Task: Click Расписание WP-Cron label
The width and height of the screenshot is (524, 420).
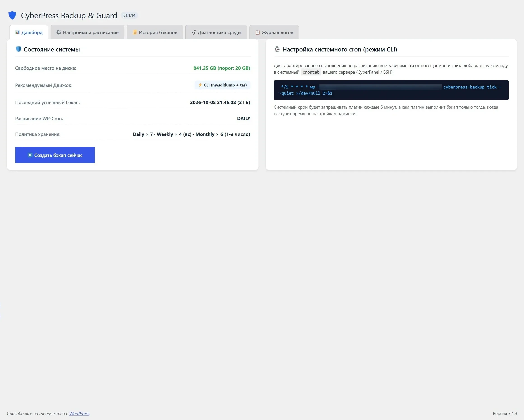Action: coord(39,118)
